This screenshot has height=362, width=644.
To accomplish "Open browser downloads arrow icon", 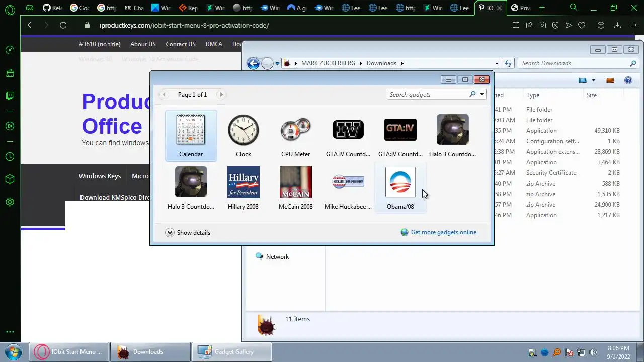I will coord(617,25).
